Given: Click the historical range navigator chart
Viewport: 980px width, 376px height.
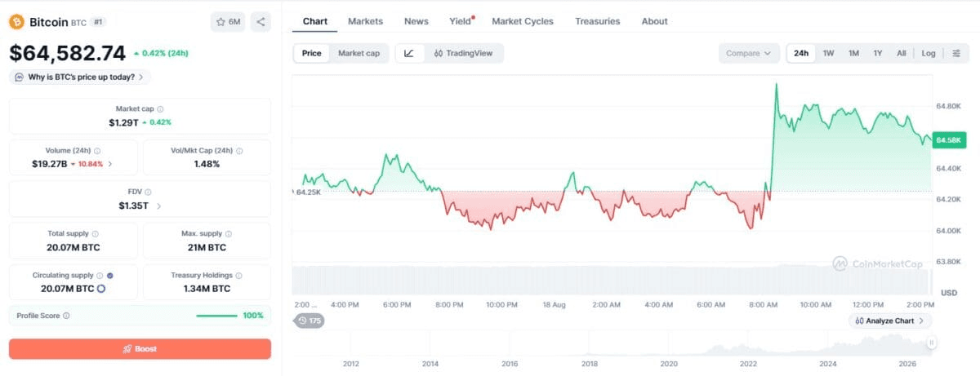Looking at the screenshot, I should pos(612,343).
